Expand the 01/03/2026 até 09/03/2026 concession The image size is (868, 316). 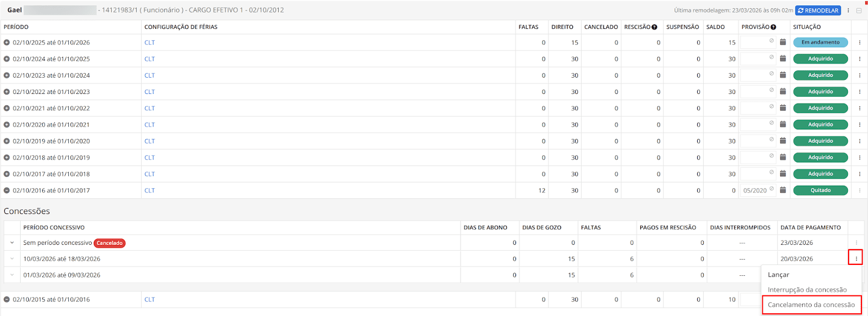point(12,275)
